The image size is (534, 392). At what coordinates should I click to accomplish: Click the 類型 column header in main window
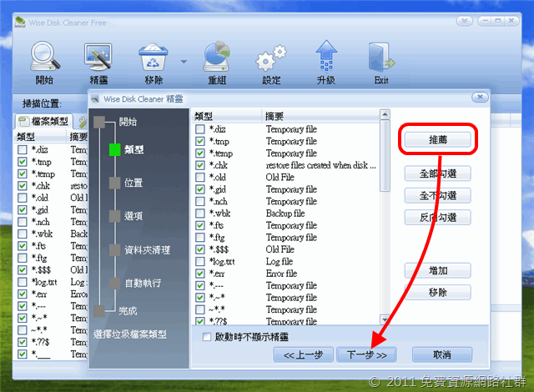coord(41,137)
